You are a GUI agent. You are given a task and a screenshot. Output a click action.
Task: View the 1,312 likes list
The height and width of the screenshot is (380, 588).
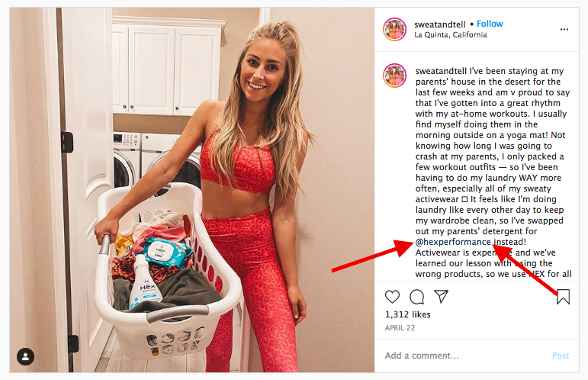coord(407,314)
